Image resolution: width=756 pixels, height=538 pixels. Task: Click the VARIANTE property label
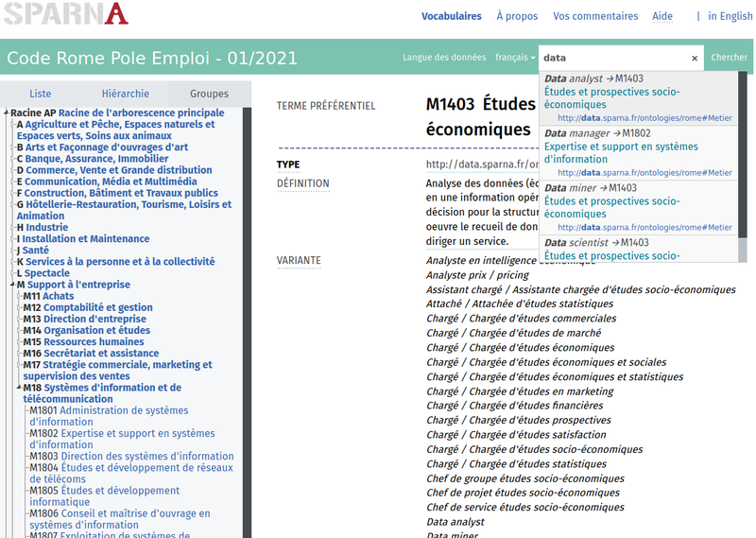(299, 261)
